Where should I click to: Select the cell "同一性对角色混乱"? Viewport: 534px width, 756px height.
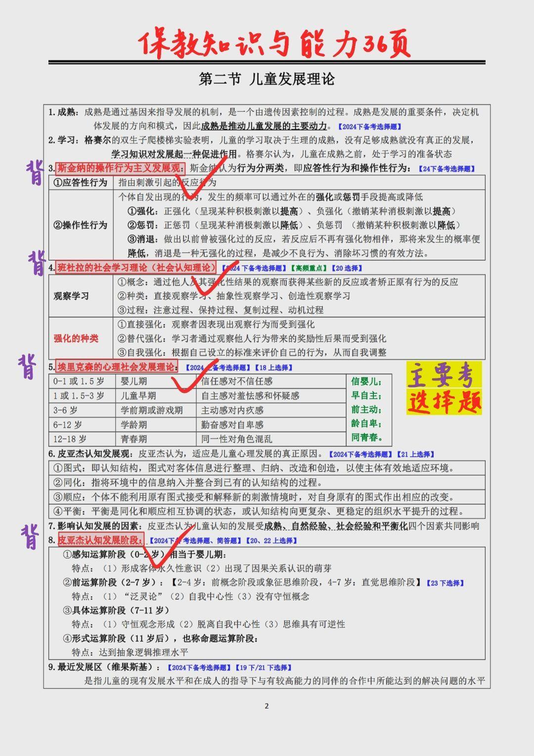(272, 439)
